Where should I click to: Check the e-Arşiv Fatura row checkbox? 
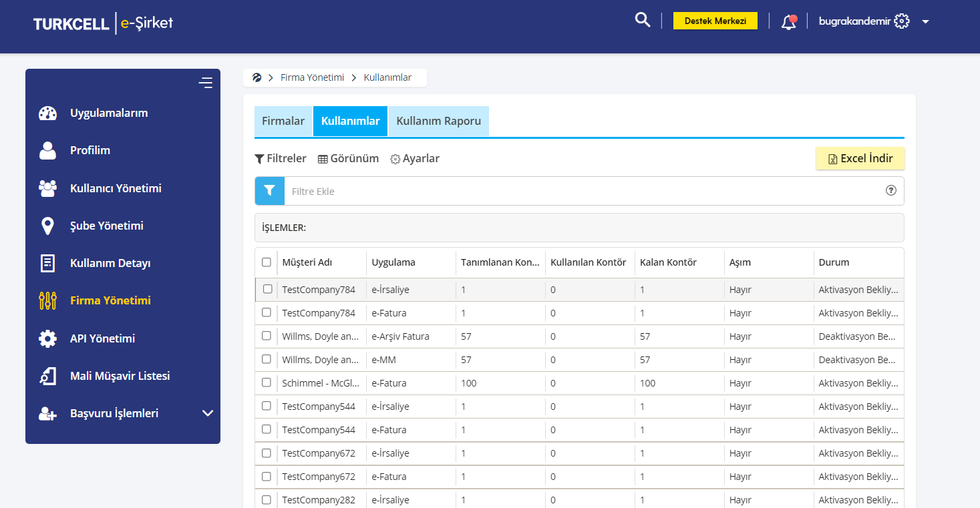[267, 336]
